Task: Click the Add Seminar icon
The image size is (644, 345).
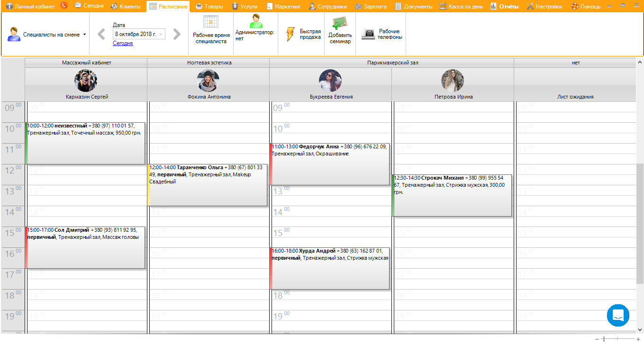Action: (340, 24)
